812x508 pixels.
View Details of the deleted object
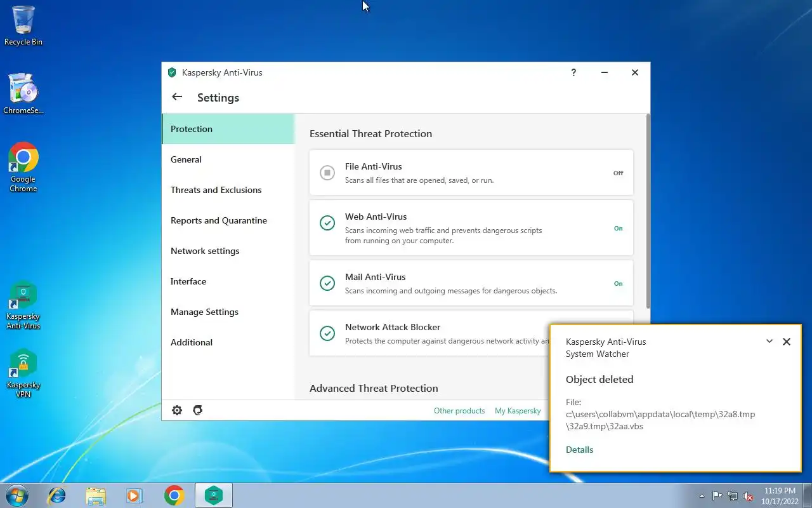tap(579, 450)
